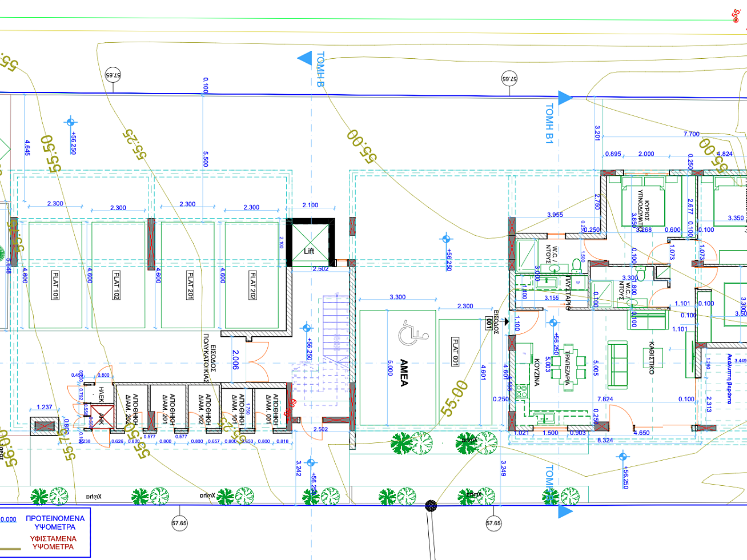747x560 pixels.
Task: Select the FLAT 202 parking label
Action: [x=253, y=285]
